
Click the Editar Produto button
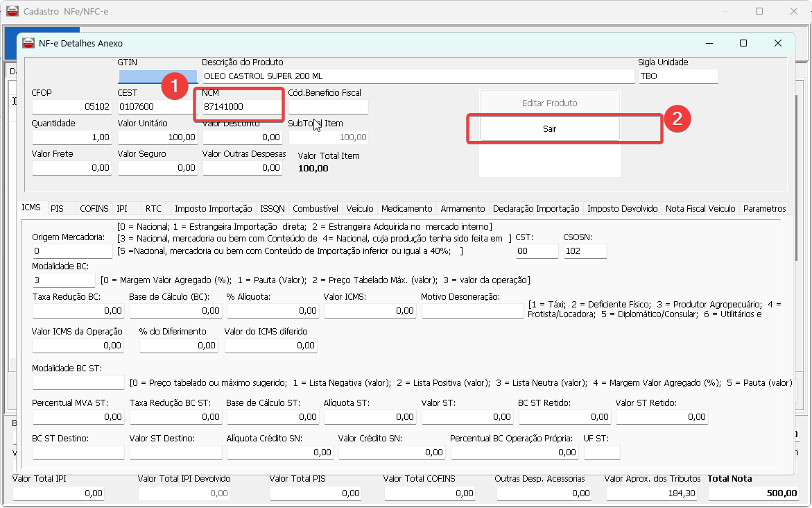pos(549,103)
